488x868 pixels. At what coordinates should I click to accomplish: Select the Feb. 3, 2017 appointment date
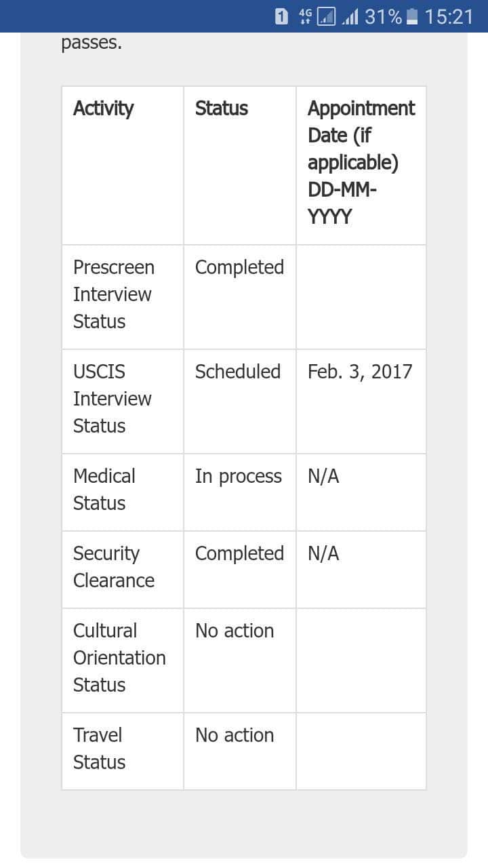click(360, 372)
